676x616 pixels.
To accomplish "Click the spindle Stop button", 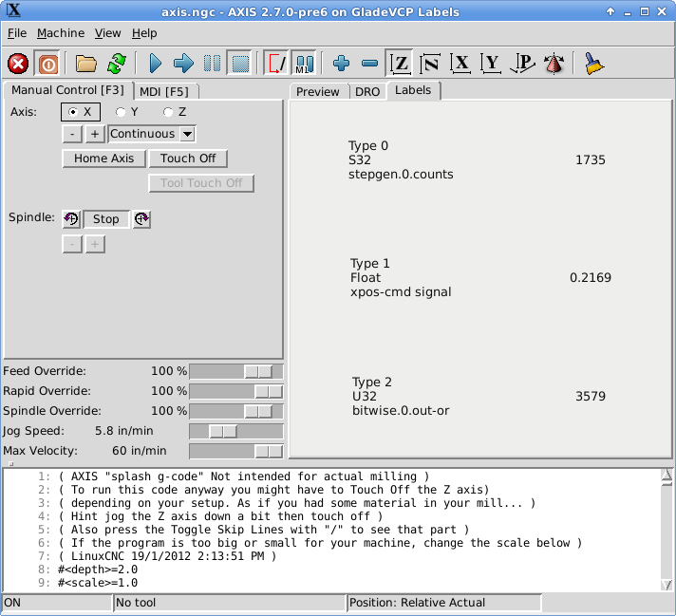I will click(x=106, y=219).
